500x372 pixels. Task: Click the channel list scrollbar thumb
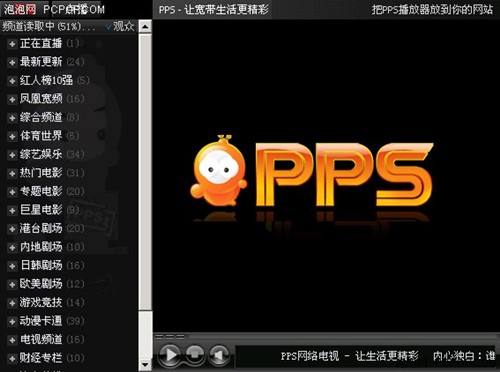145,171
